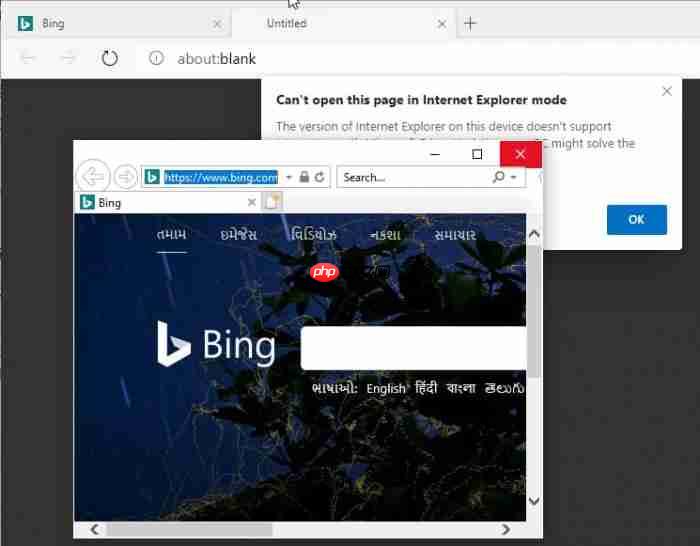The width and height of the screenshot is (700, 546).
Task: Click the IE horizontal scrollbar thumb
Action: click(190, 529)
